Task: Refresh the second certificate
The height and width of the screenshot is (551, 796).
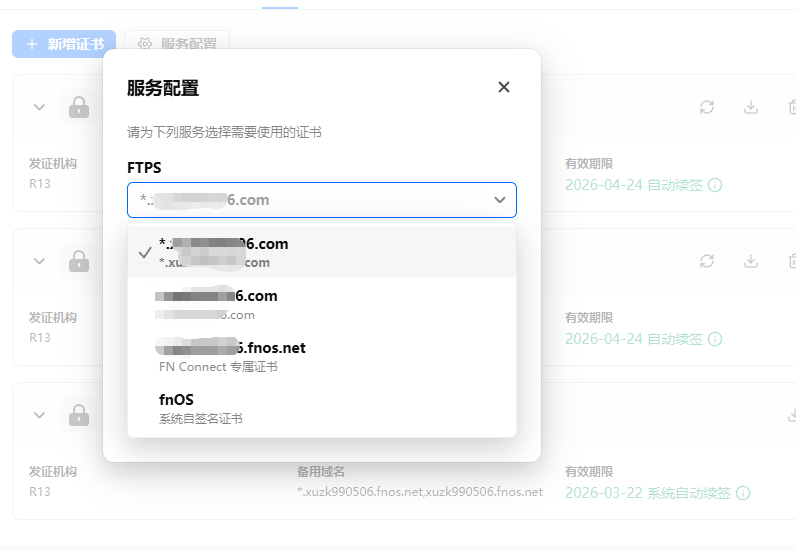Action: [x=707, y=261]
